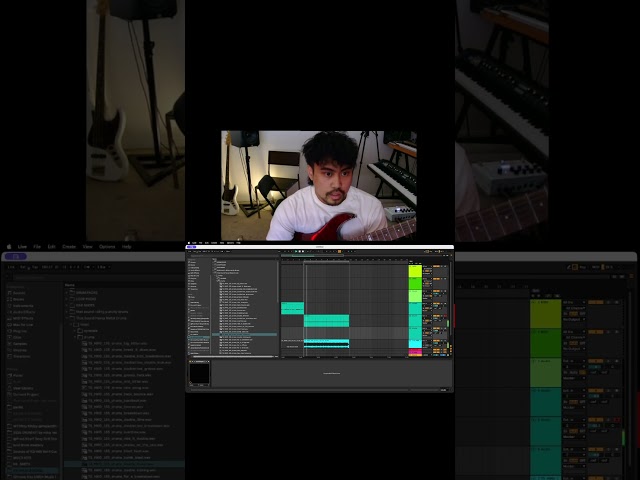
Task: Select Instruments category in the blurred background browser
Action: pos(20,305)
